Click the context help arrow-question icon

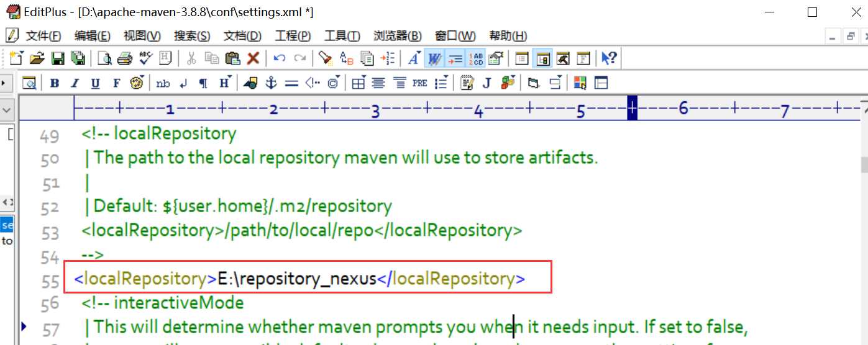coord(609,58)
